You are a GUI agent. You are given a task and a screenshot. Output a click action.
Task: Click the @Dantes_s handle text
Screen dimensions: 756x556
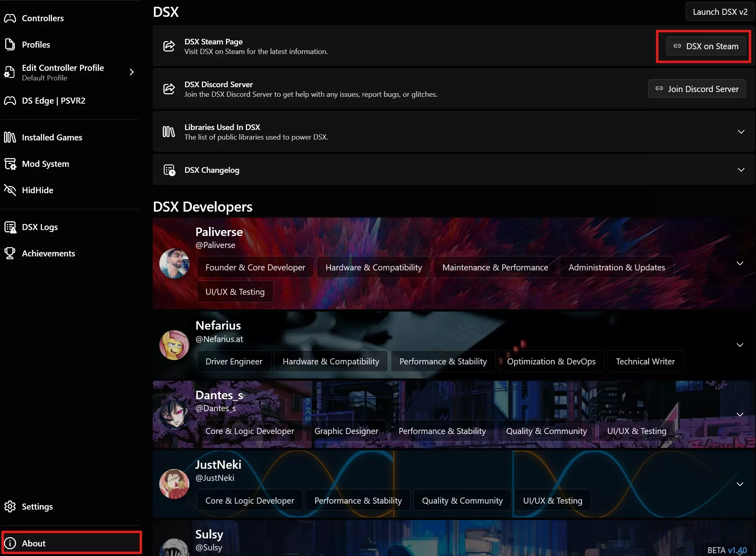[215, 408]
